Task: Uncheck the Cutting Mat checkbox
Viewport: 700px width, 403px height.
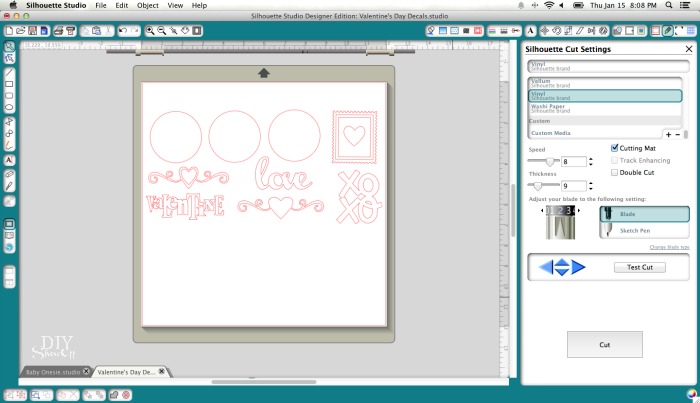Action: coord(614,148)
